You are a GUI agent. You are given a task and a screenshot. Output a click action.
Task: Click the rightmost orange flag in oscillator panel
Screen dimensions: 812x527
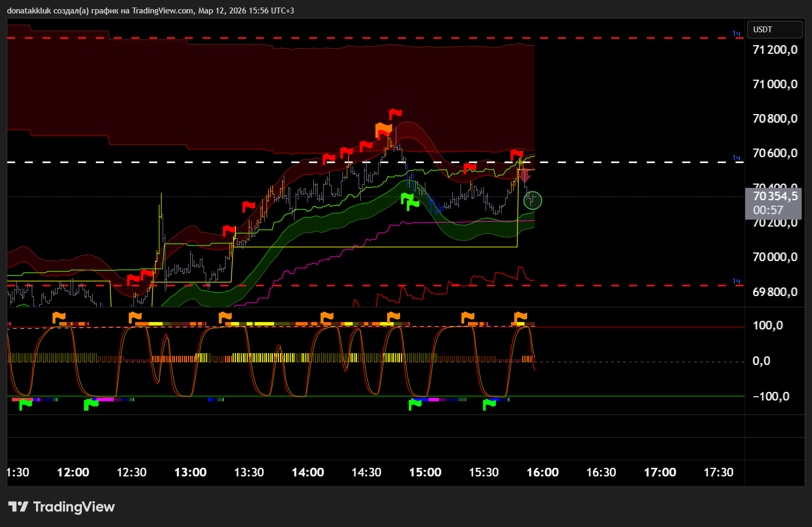pyautogui.click(x=521, y=317)
